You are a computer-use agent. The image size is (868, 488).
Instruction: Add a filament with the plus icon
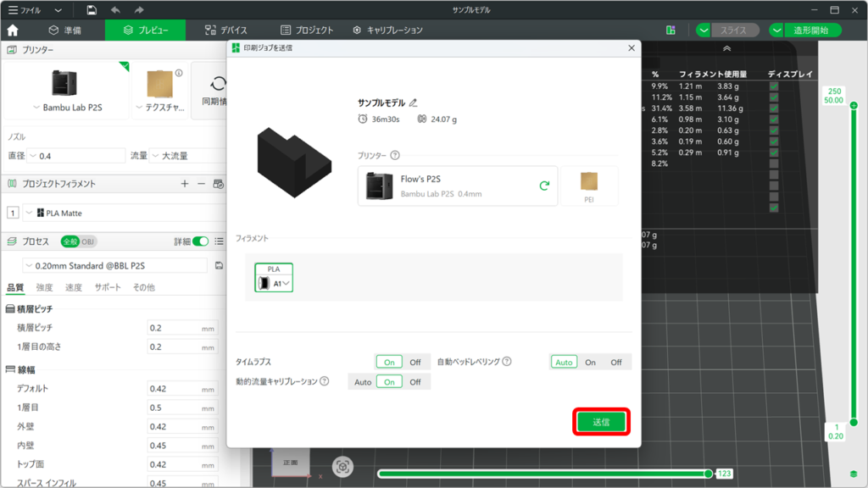(185, 184)
